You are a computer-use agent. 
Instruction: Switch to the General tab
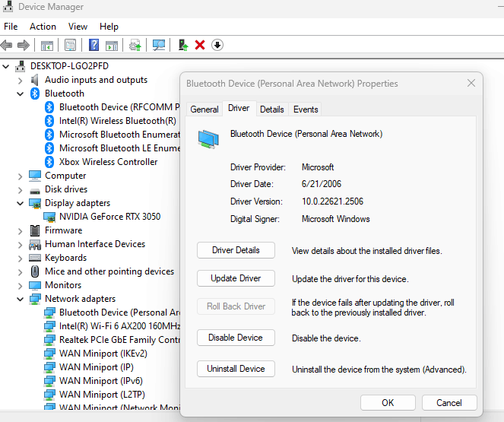pyautogui.click(x=204, y=109)
